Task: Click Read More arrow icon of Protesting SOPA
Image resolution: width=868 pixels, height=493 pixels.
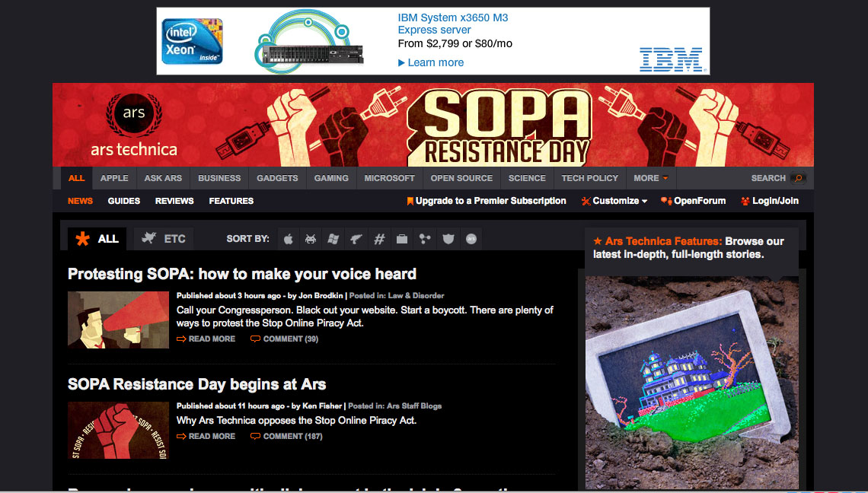Action: click(181, 339)
